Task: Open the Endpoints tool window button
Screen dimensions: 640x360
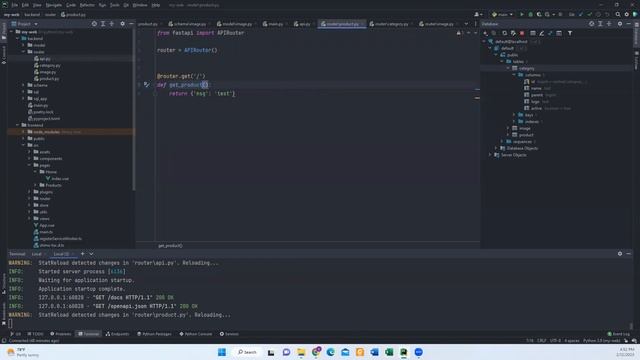Action: [x=118, y=333]
